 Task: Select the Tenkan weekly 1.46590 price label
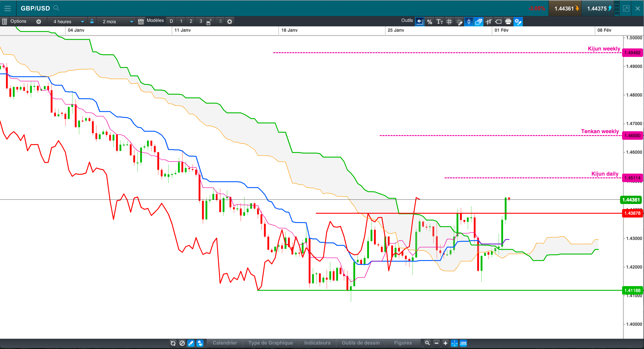pyautogui.click(x=632, y=136)
